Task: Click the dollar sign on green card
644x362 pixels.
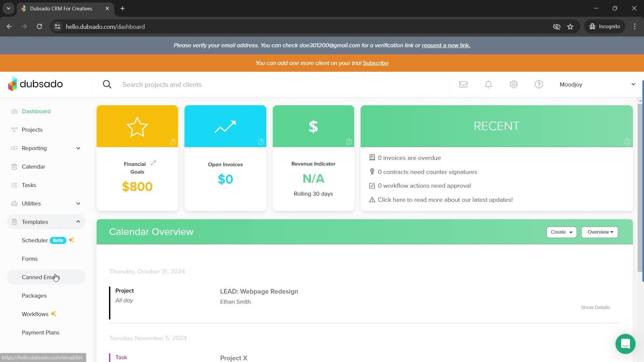Action: tap(313, 127)
